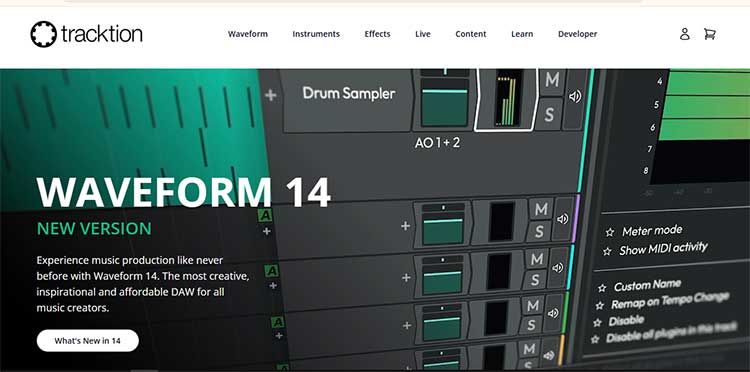Click the Show MIDI activity menu entry
Image resolution: width=750 pixels, height=372 pixels.
click(x=663, y=249)
